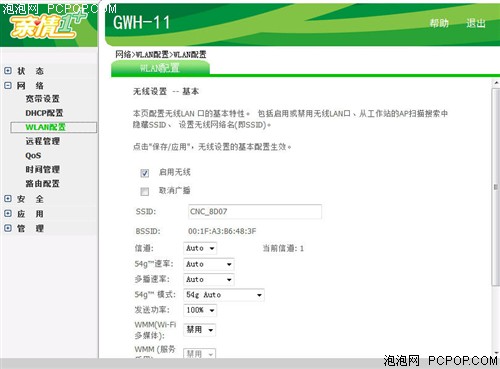Click the content panel vertical scrollbar
The image size is (500, 369).
496,187
